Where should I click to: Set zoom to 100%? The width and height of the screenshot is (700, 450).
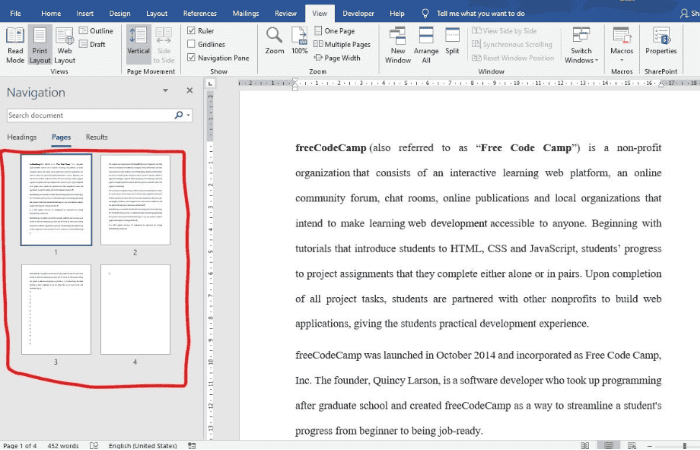point(300,41)
